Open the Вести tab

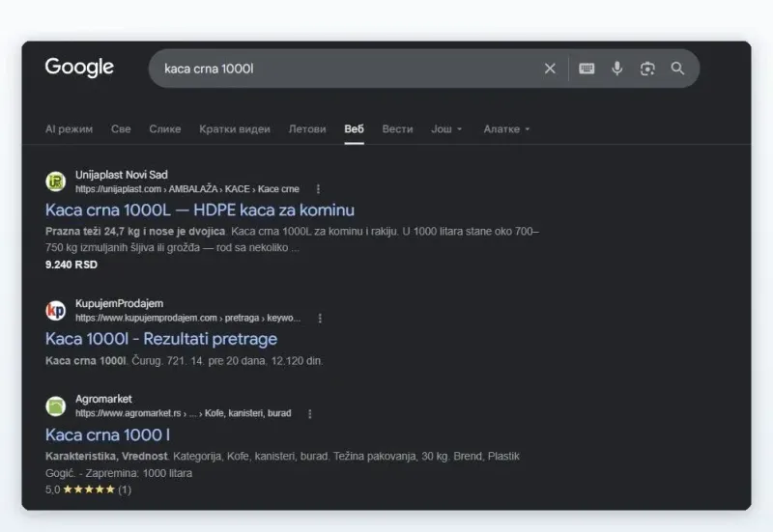(397, 129)
